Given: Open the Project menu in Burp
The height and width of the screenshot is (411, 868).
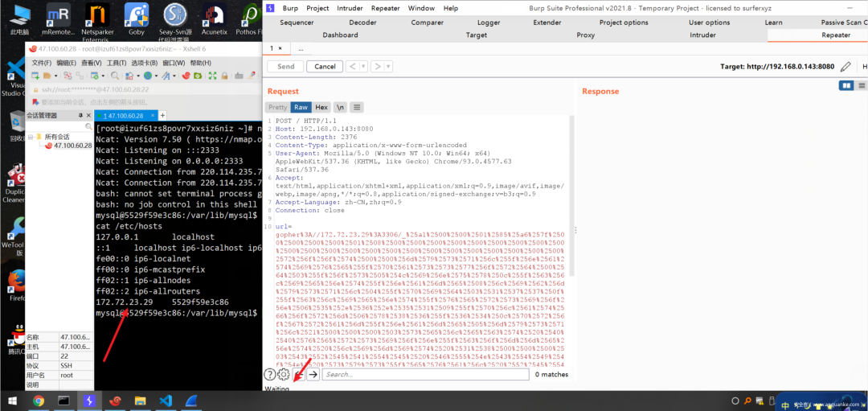Looking at the screenshot, I should click(317, 8).
